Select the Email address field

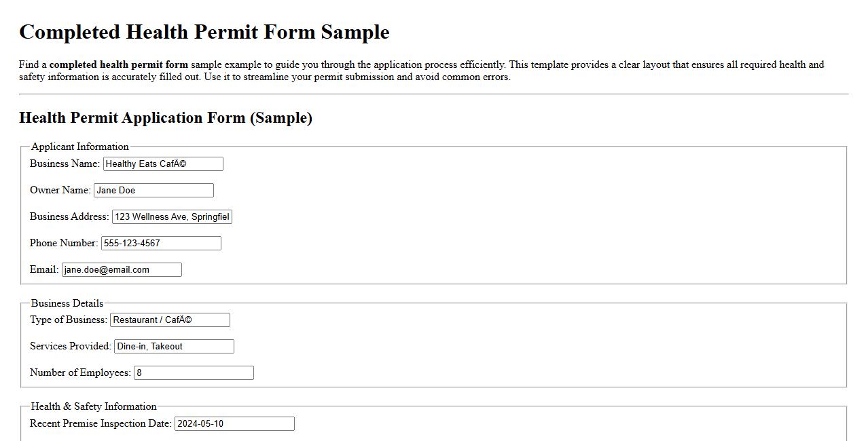(x=122, y=269)
